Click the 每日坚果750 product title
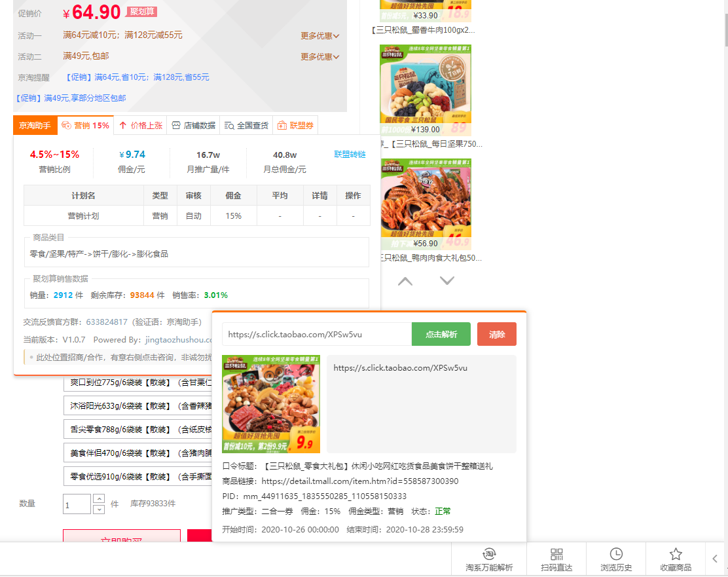 coord(431,143)
